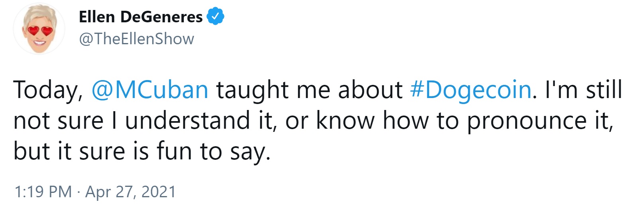Click the word "understand" in the tweet
Screen dimensions: 644x210
click(187, 120)
